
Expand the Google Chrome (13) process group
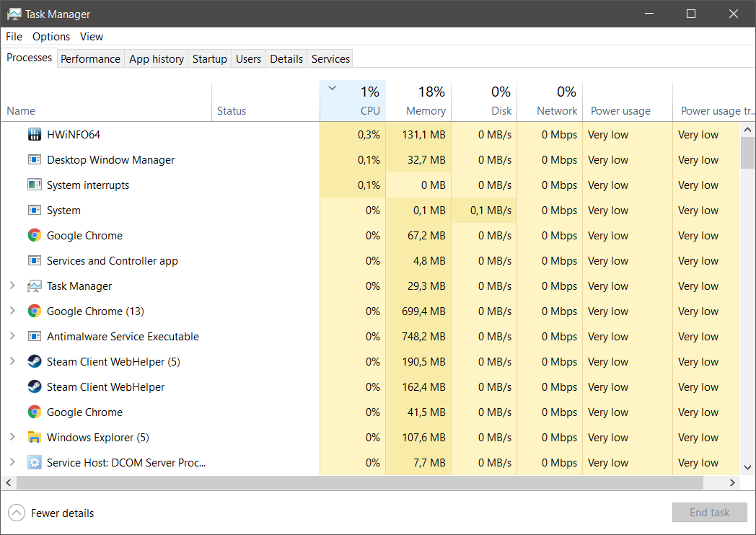click(x=12, y=311)
